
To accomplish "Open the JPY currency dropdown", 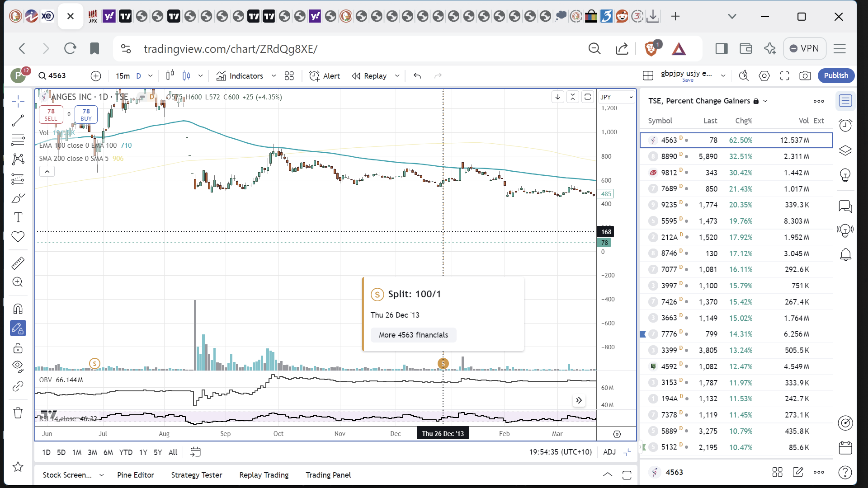I will [617, 97].
